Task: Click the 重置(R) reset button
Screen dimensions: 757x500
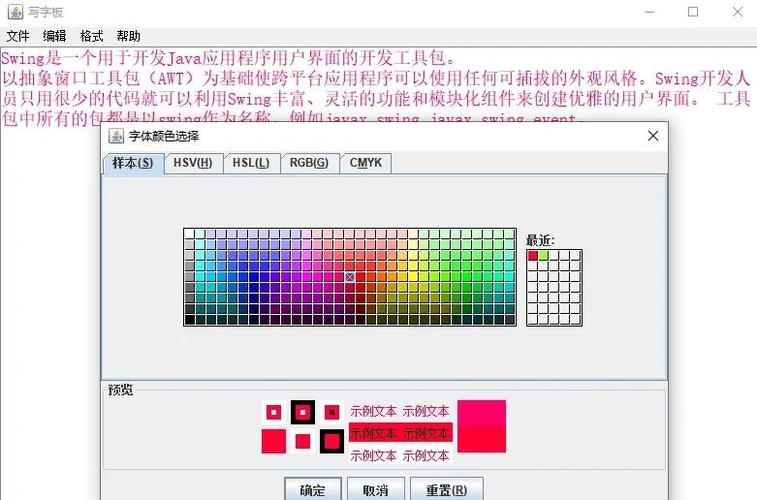Action: click(x=447, y=489)
